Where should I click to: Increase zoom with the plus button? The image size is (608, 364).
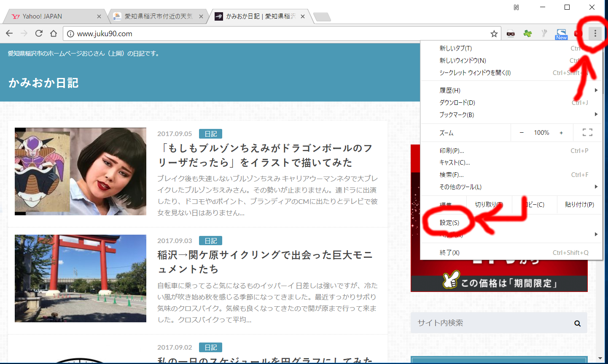pyautogui.click(x=561, y=133)
